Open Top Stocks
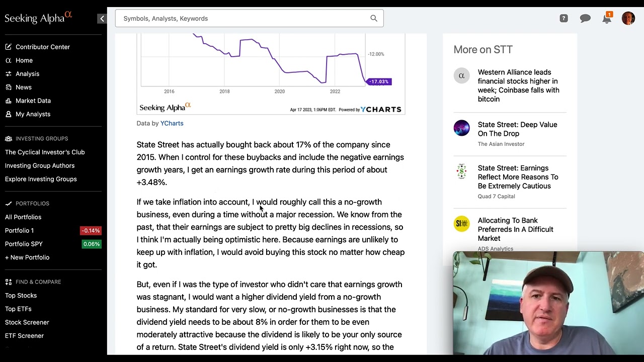The height and width of the screenshot is (362, 644). (21, 296)
